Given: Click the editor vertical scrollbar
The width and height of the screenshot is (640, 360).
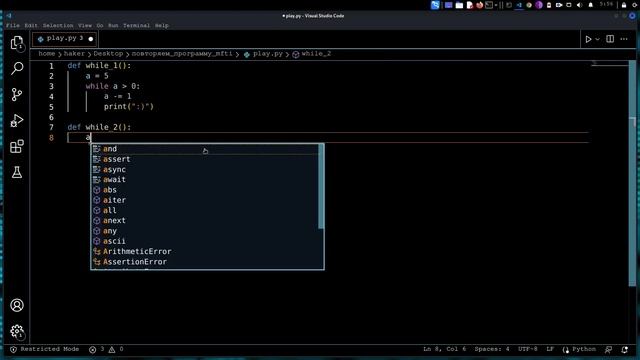Looking at the screenshot, I should coord(632,173).
